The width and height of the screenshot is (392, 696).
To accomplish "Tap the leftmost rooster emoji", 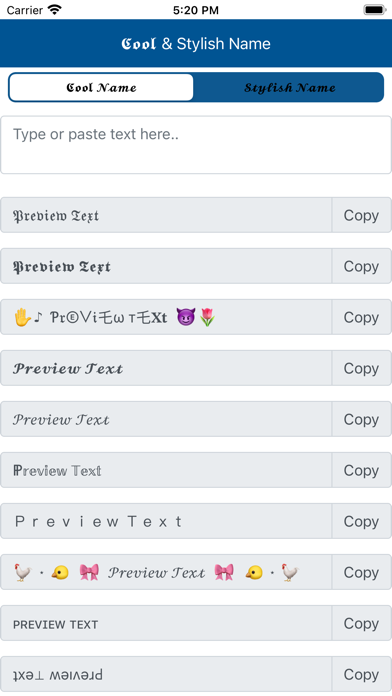I will (23, 573).
